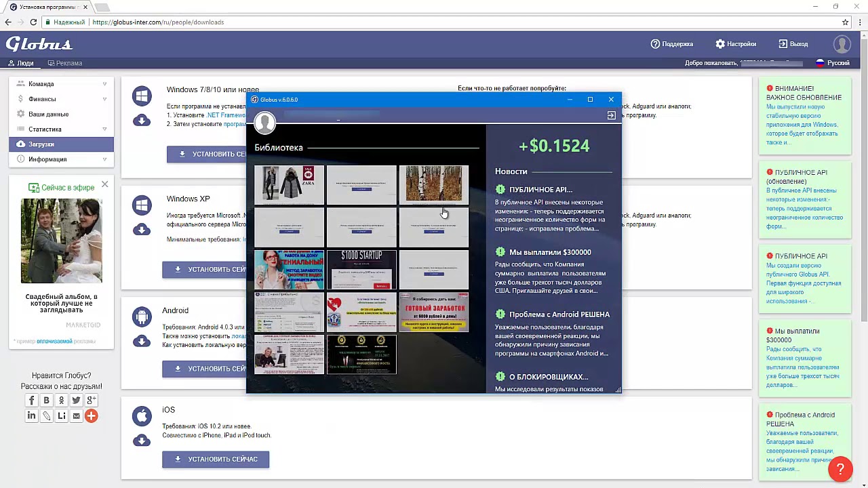The height and width of the screenshot is (488, 868).
Task: Share via the LinkedIn icon
Action: pyautogui.click(x=31, y=415)
